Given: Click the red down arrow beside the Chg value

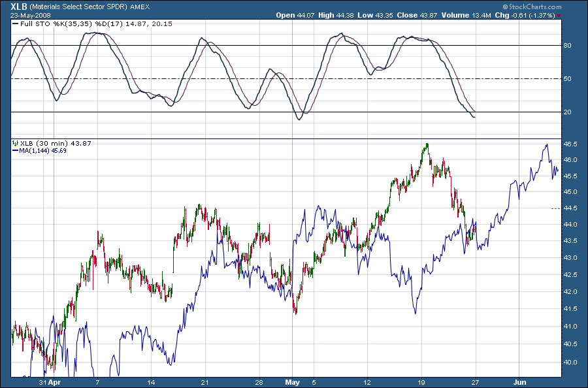Looking at the screenshot, I should coord(559,16).
